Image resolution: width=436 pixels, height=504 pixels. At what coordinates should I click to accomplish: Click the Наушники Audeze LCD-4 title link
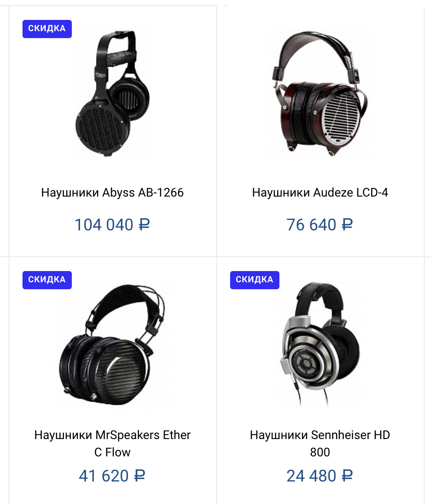(320, 193)
